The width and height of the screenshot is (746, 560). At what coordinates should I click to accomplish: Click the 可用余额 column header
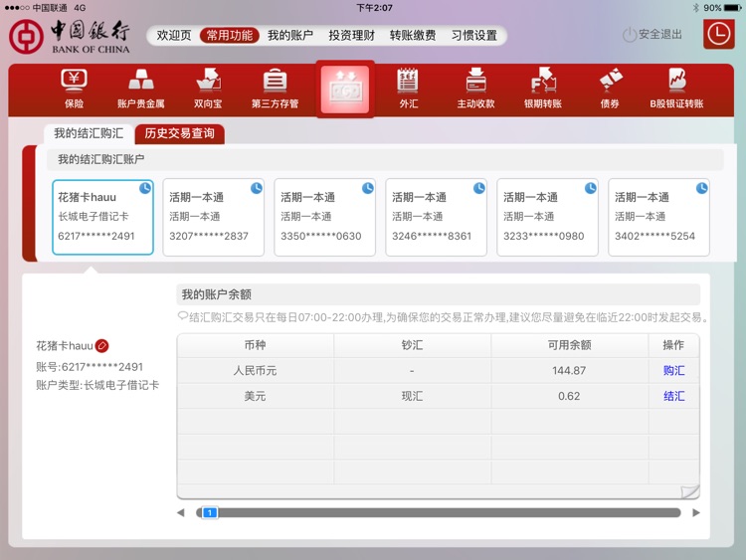569,345
